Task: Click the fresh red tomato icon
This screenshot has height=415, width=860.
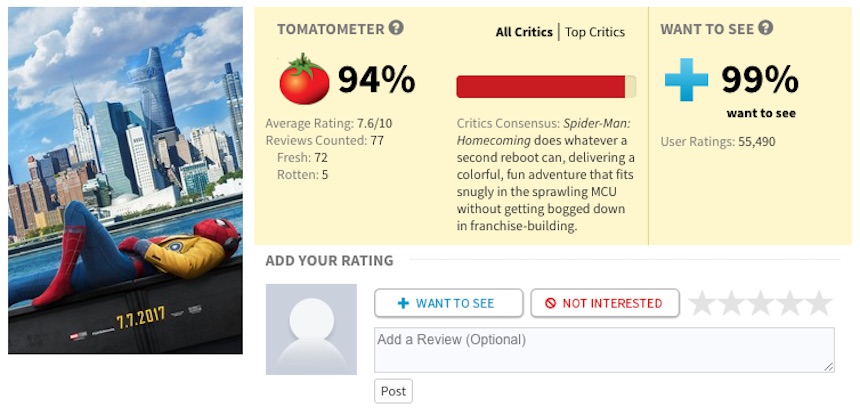Action: [304, 80]
